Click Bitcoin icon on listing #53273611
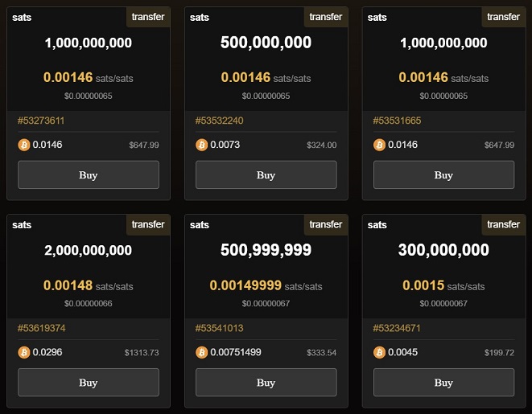 24,145
